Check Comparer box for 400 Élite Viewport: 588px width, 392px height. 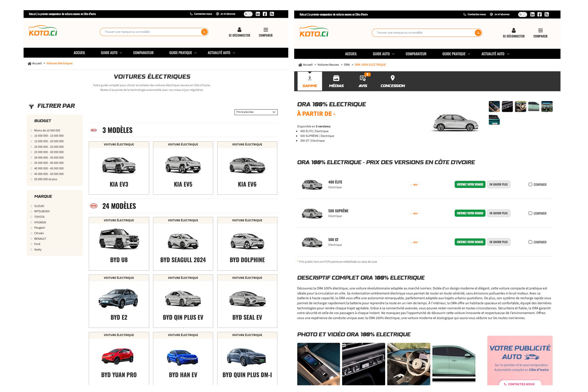click(530, 184)
